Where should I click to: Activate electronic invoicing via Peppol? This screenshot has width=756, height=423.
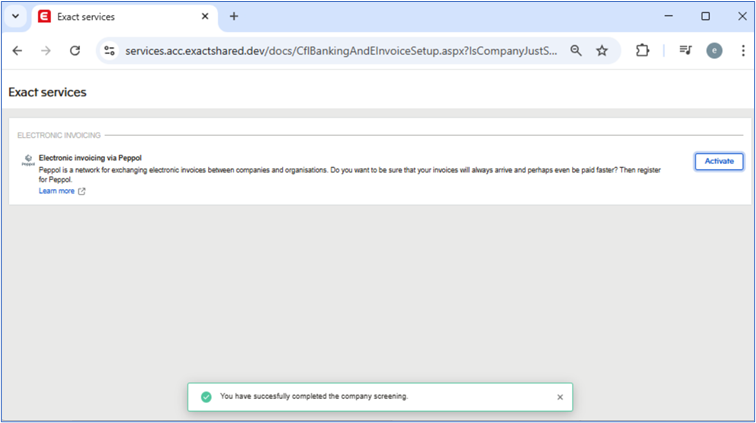[x=718, y=161]
